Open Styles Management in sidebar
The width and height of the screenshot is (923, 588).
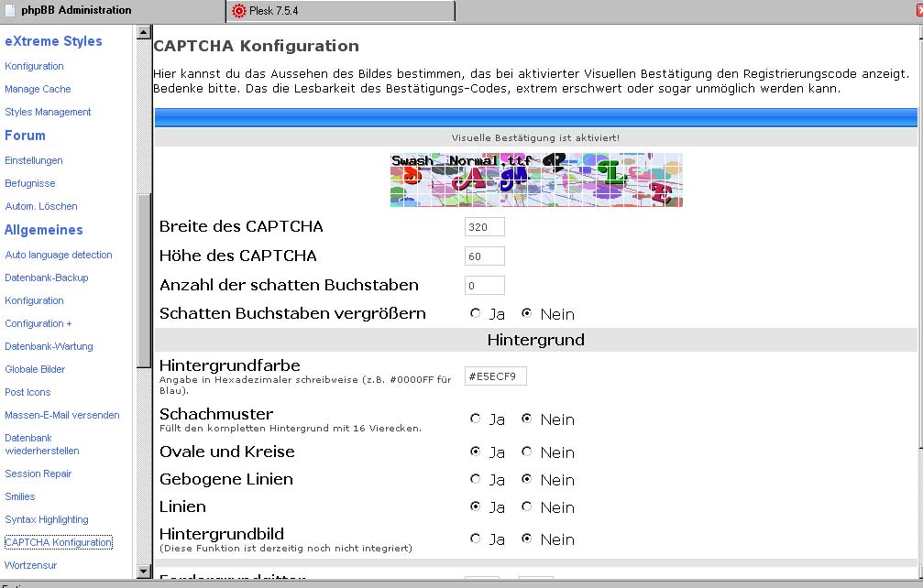tap(48, 112)
